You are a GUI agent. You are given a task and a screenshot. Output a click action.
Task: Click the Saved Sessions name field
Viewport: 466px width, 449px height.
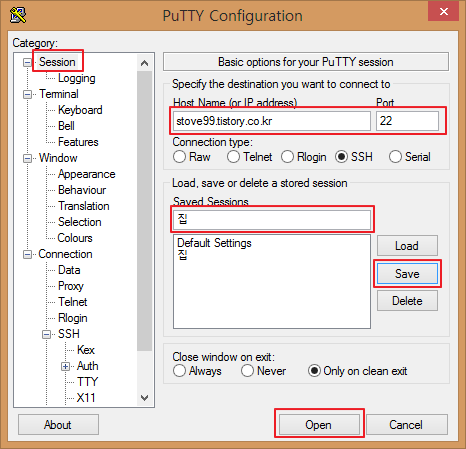pyautogui.click(x=272, y=220)
